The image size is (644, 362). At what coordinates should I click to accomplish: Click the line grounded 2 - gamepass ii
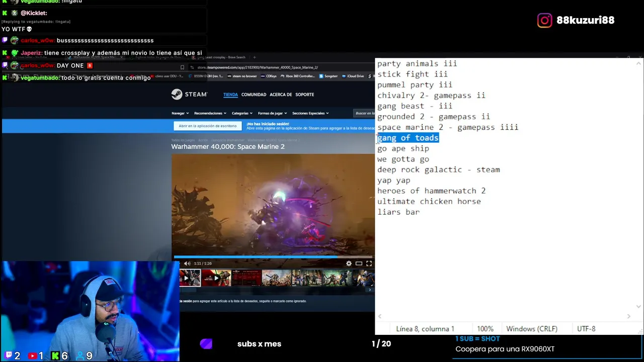pos(434,117)
